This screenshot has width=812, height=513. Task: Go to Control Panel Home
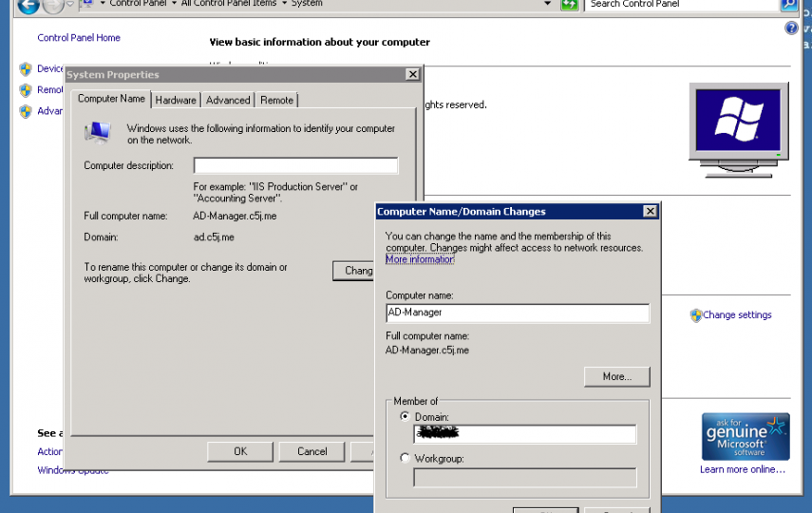pos(79,38)
